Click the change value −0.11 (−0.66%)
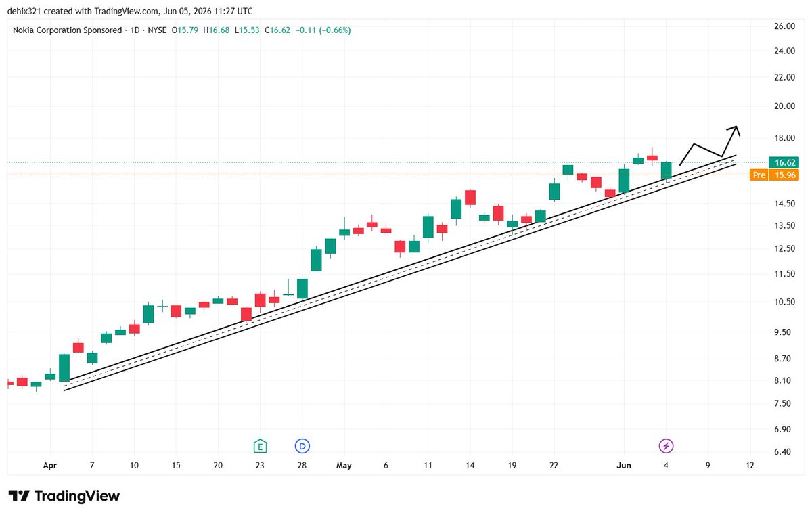This screenshot has height=517, width=812. (x=322, y=30)
